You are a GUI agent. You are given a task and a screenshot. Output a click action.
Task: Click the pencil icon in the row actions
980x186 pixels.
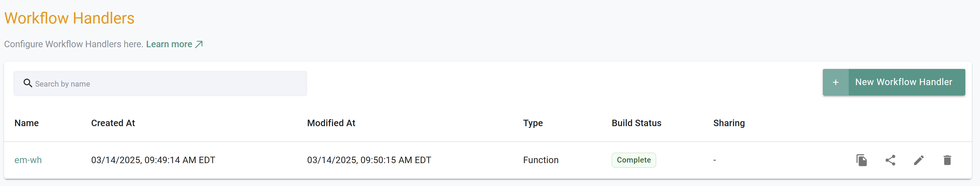pos(919,160)
